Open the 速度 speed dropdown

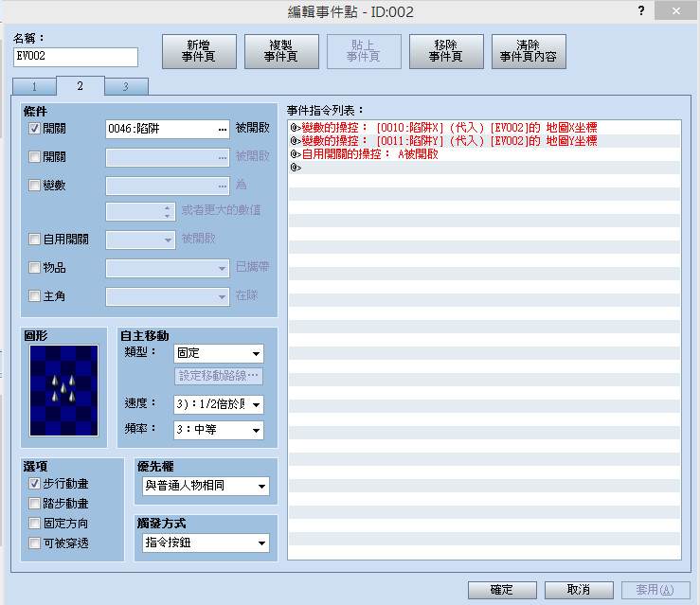tap(218, 404)
